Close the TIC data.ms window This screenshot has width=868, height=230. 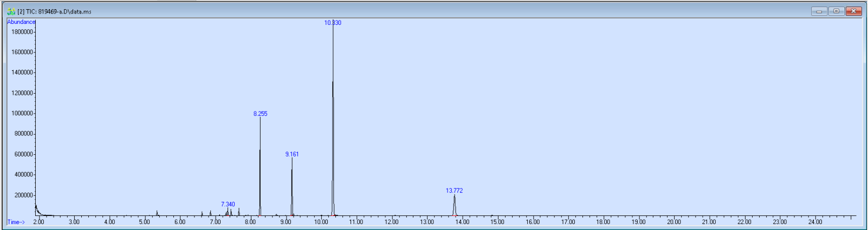[x=853, y=11]
